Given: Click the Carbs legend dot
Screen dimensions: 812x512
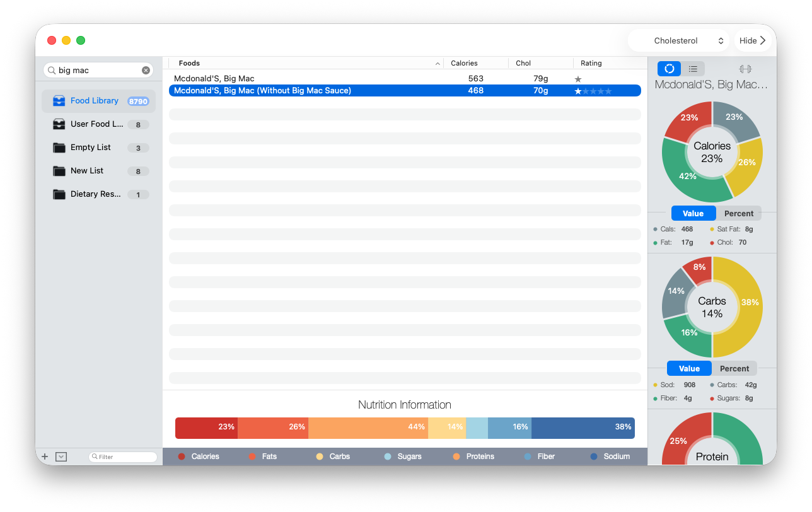Looking at the screenshot, I should click(x=320, y=457).
